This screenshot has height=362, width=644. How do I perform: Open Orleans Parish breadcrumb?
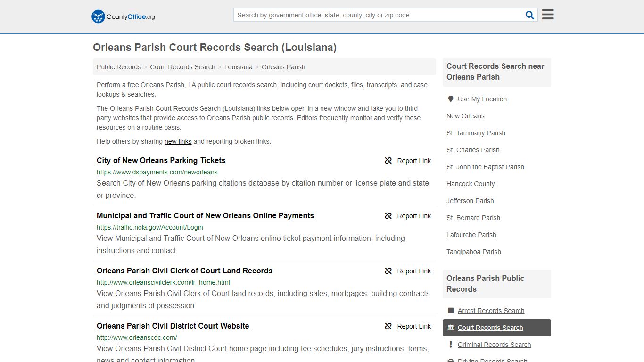tap(283, 67)
